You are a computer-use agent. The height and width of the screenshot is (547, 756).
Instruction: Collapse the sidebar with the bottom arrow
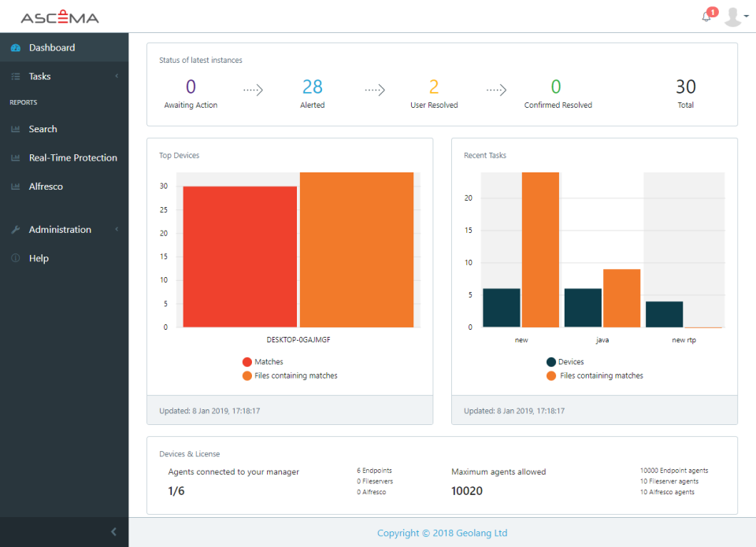tap(113, 531)
